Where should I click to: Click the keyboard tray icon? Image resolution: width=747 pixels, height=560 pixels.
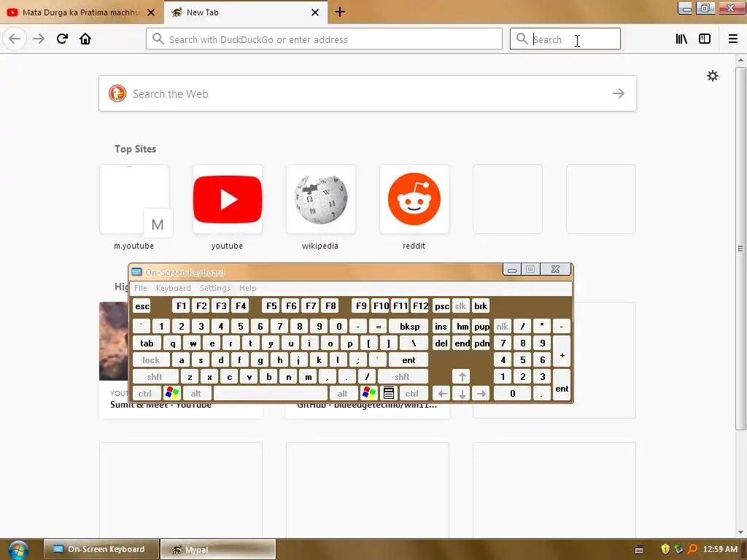[x=639, y=550]
